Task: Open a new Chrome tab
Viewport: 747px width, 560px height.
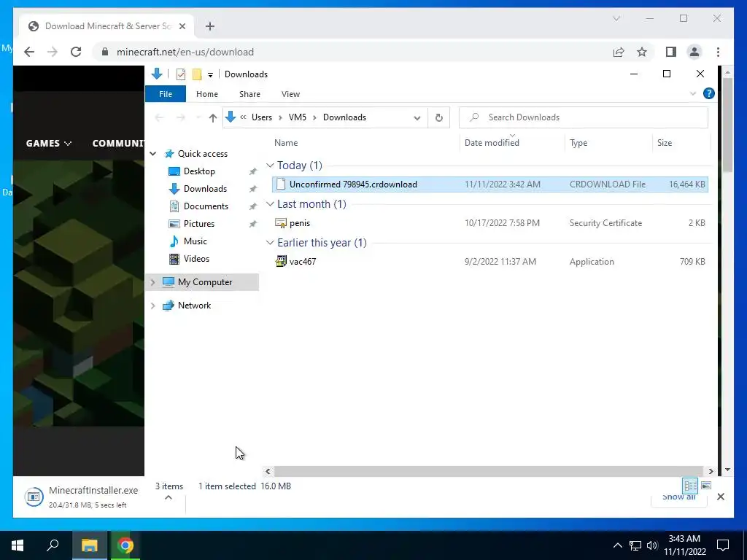Action: pyautogui.click(x=210, y=26)
